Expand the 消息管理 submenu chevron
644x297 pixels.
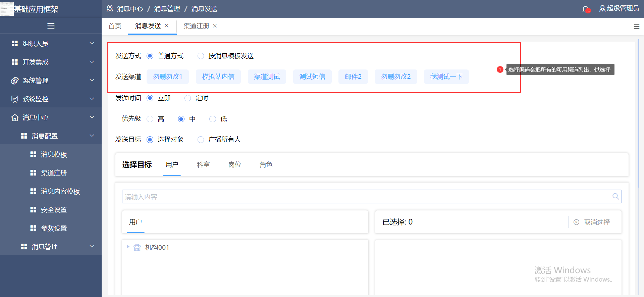point(92,246)
